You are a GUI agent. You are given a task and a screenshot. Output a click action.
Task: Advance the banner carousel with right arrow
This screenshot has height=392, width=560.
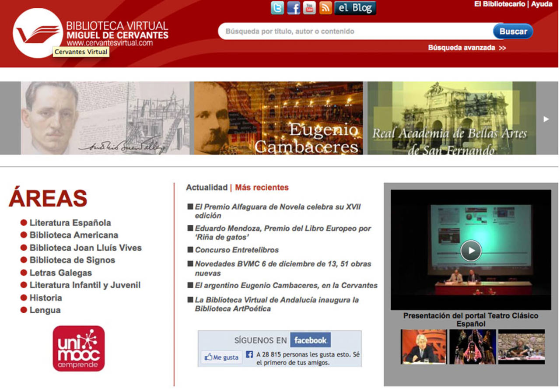[546, 119]
